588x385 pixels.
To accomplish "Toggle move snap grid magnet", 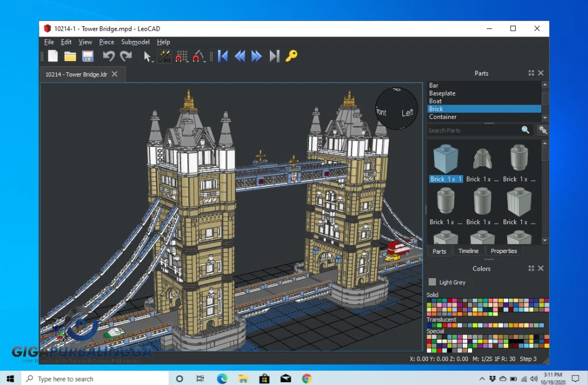I will [x=182, y=56].
